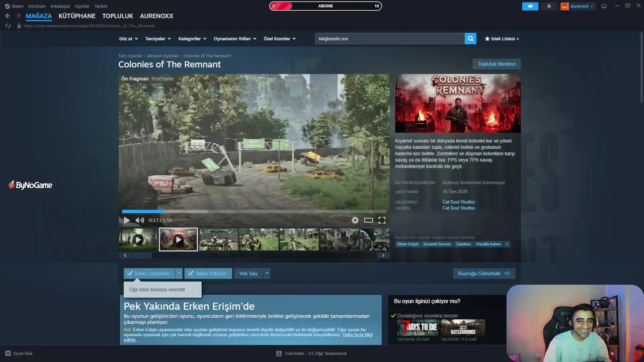Switch to the AURENOXX tab
644x362 pixels.
(x=156, y=16)
